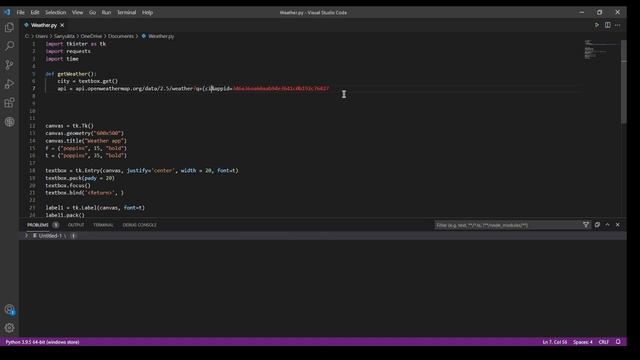Click the 'textbox.focus()' code line
Image resolution: width=640 pixels, height=360 pixels.
[68, 185]
